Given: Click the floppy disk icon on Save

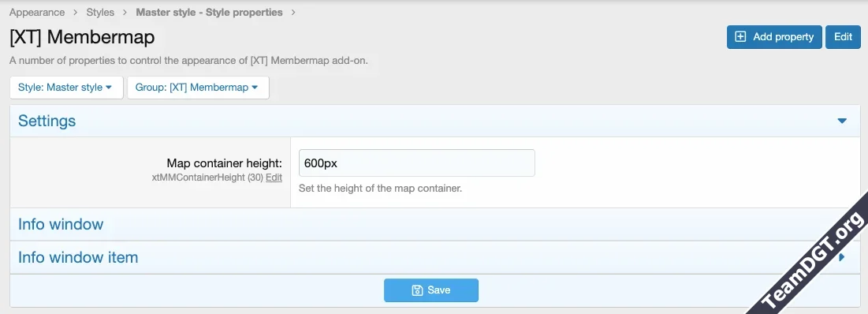Looking at the screenshot, I should tap(417, 290).
